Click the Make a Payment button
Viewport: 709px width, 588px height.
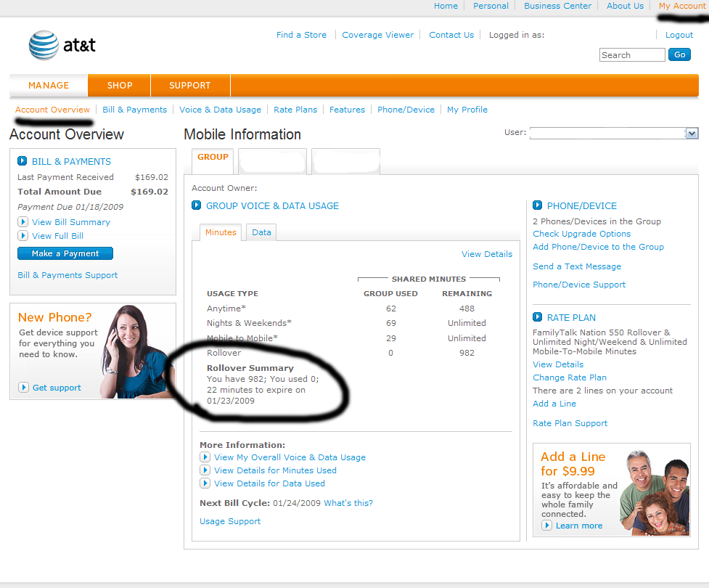click(65, 253)
